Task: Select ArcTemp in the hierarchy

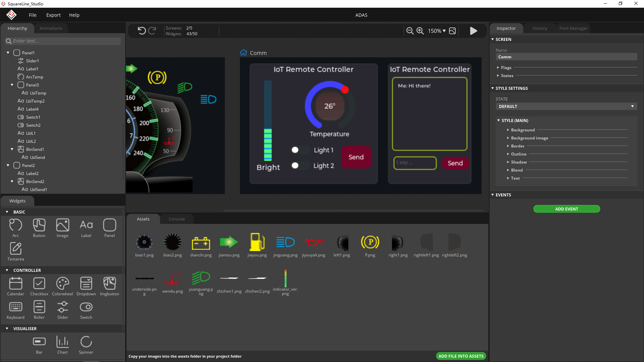Action: click(35, 77)
